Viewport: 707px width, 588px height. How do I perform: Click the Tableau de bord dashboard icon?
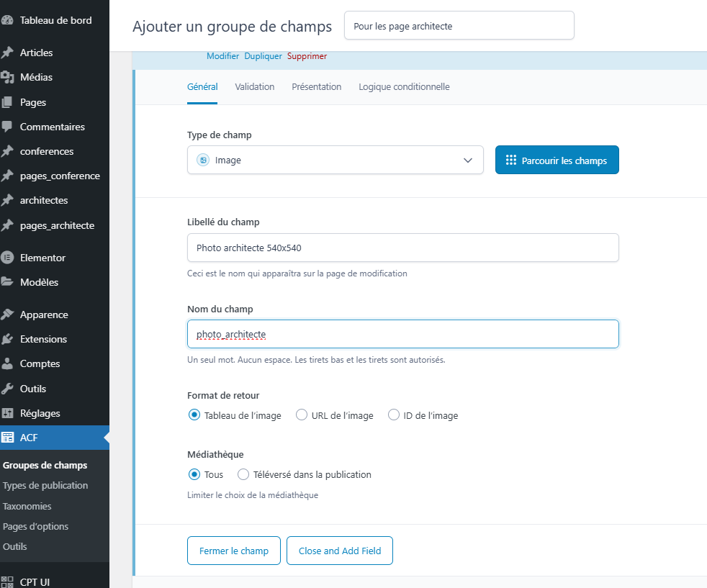click(x=8, y=21)
